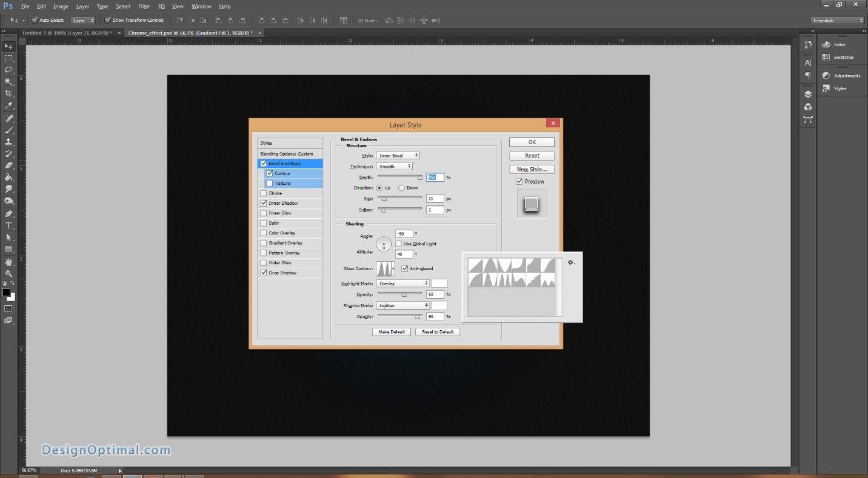Enable the Stroke style checkbox
This screenshot has height=478, width=868.
click(264, 193)
